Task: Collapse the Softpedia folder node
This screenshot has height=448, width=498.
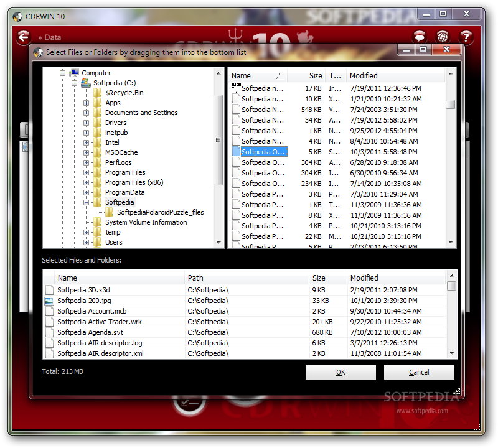Action: pos(86,202)
